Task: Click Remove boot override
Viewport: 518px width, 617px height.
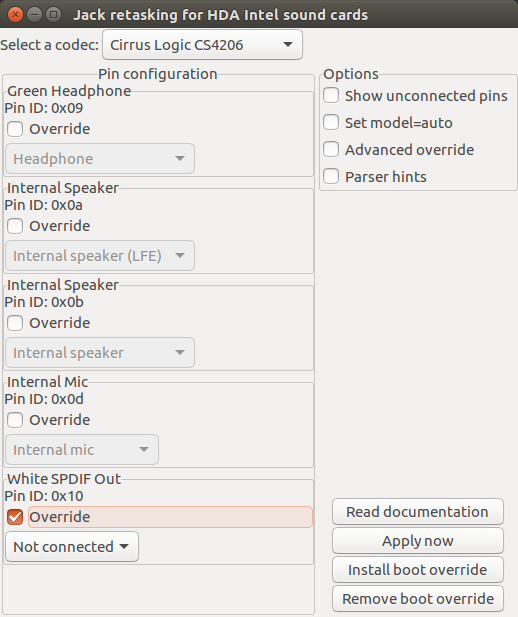Action: (x=418, y=599)
